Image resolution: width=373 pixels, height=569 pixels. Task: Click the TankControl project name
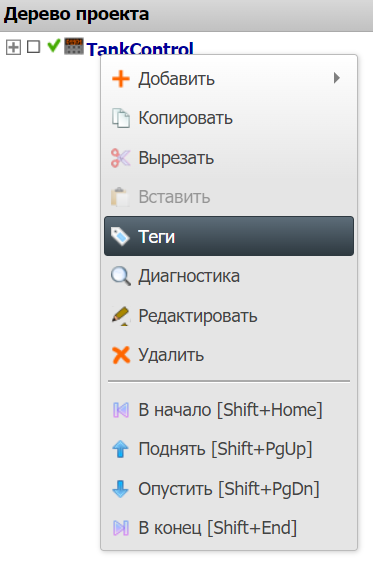coord(140,49)
